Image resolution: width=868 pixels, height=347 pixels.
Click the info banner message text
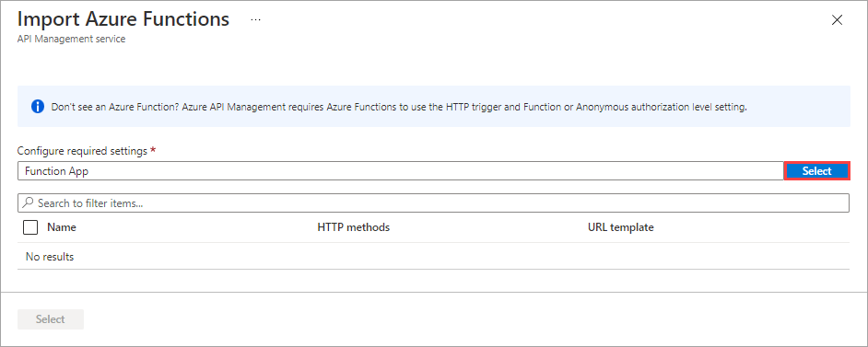tap(399, 107)
